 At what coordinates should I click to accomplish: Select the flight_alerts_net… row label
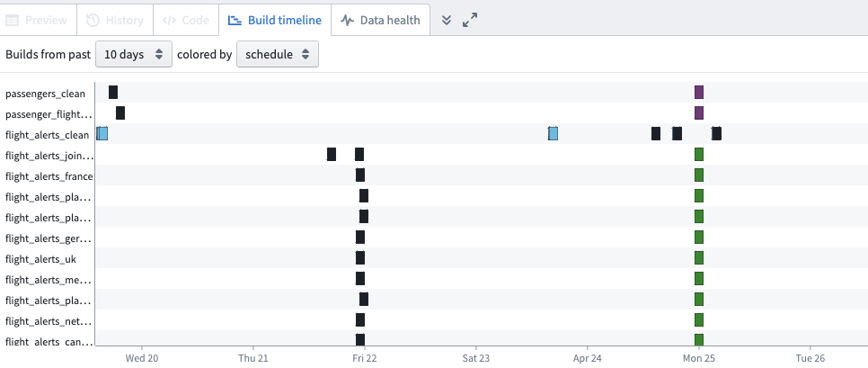(x=49, y=321)
